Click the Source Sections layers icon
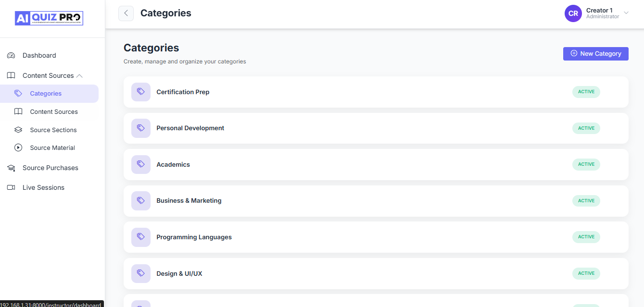The height and width of the screenshot is (307, 644). click(x=18, y=130)
